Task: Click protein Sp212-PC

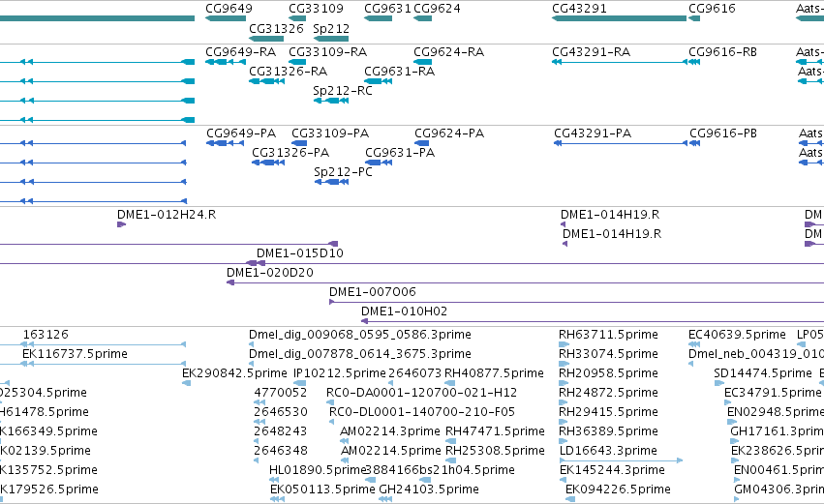Action: tap(343, 171)
